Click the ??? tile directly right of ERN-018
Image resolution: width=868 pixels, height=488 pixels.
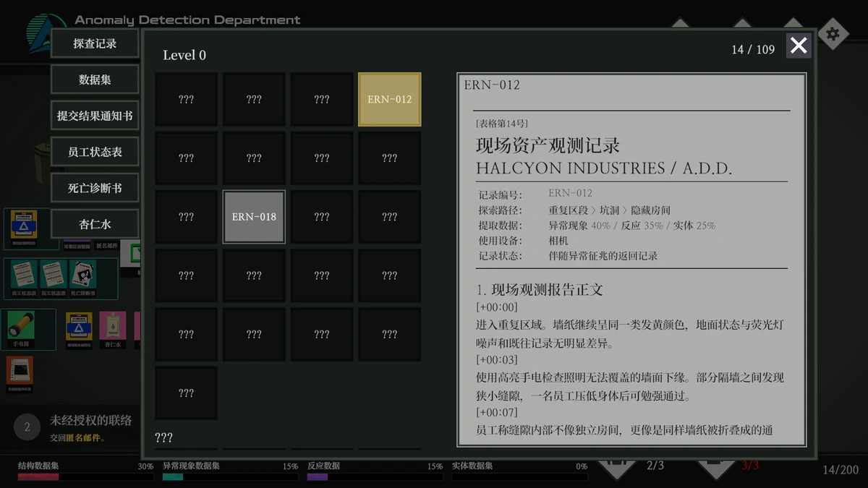coord(322,217)
